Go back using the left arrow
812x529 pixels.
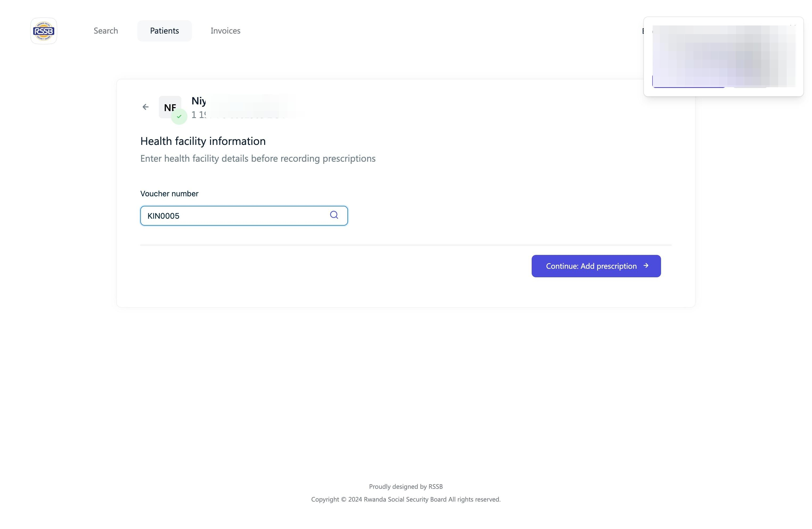146,107
